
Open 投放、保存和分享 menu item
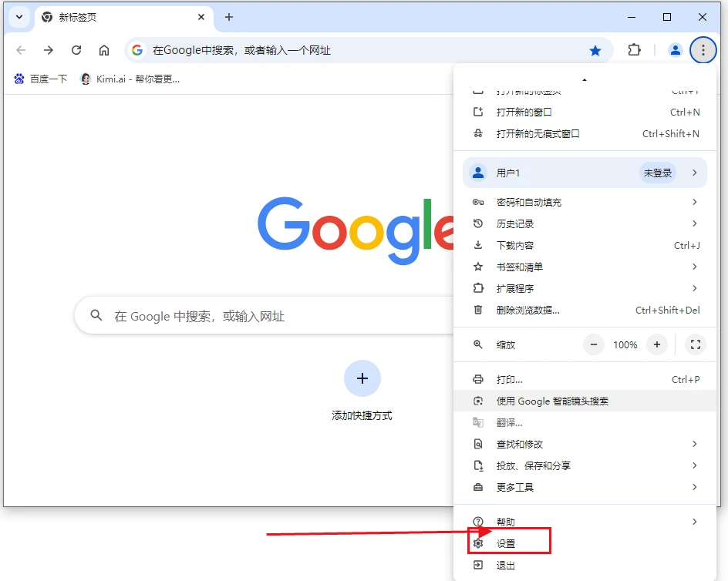(585, 465)
